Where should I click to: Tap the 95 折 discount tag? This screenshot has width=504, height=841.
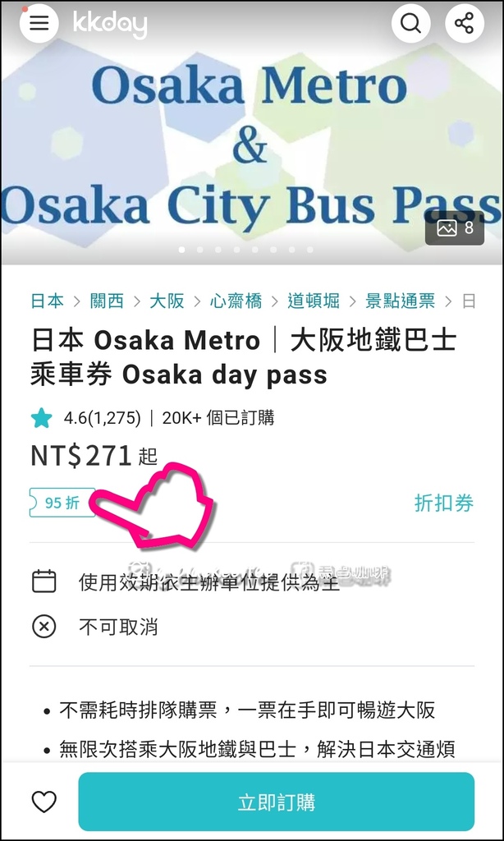click(62, 503)
